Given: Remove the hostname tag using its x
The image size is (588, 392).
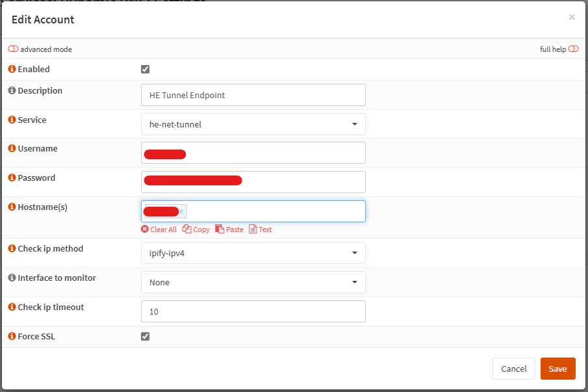Looking at the screenshot, I should tap(181, 211).
